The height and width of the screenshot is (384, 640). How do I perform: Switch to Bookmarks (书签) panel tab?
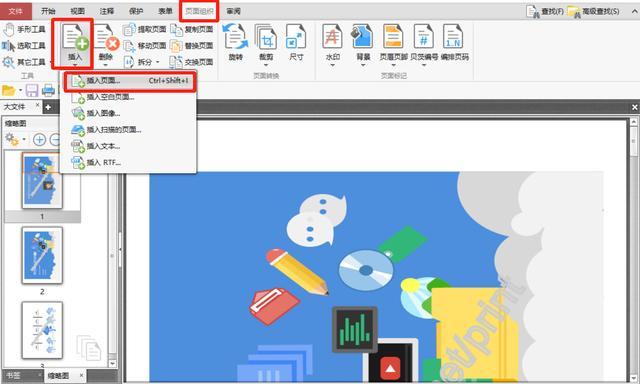(13, 376)
